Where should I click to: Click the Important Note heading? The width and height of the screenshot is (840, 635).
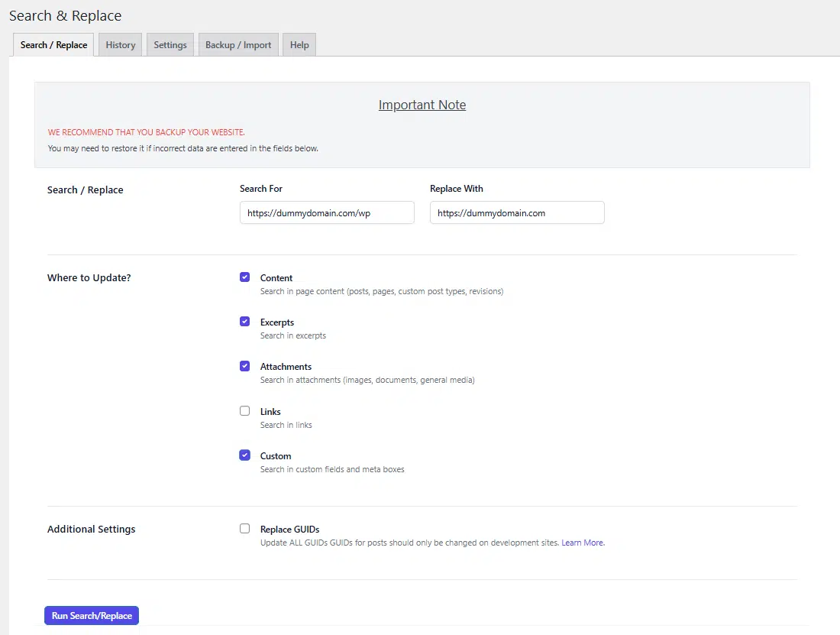coord(422,105)
